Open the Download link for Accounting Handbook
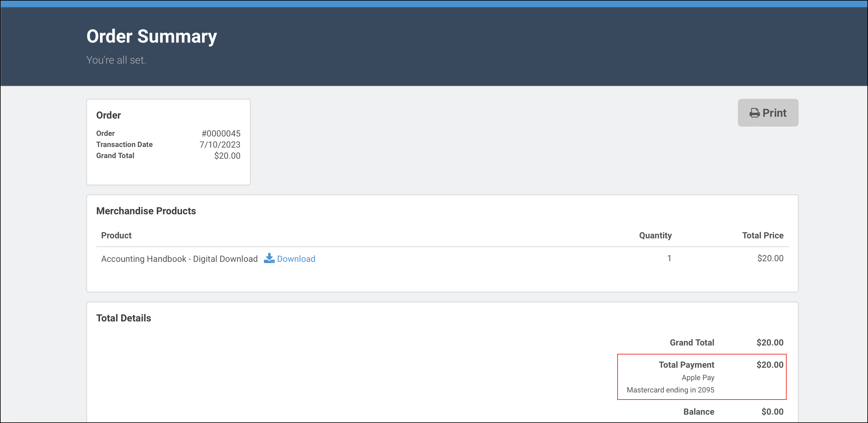This screenshot has width=868, height=423. coord(296,259)
